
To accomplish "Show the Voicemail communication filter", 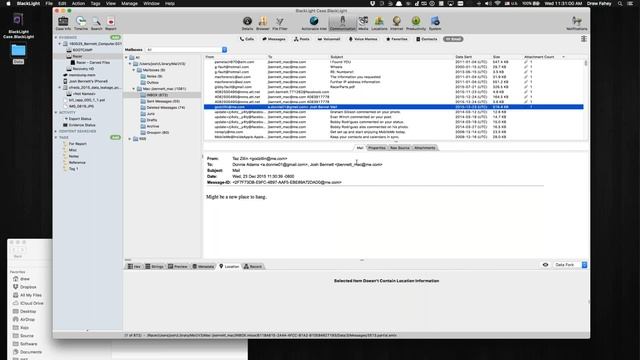I will click(x=329, y=39).
